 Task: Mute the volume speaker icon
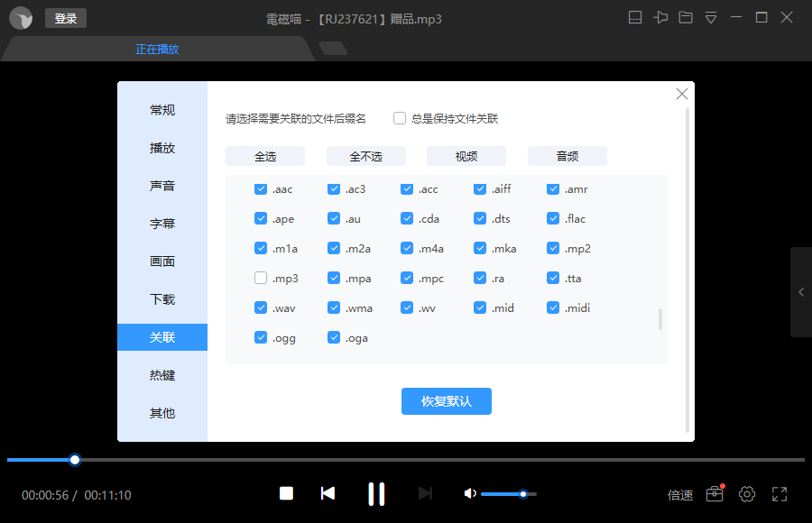tap(469, 493)
